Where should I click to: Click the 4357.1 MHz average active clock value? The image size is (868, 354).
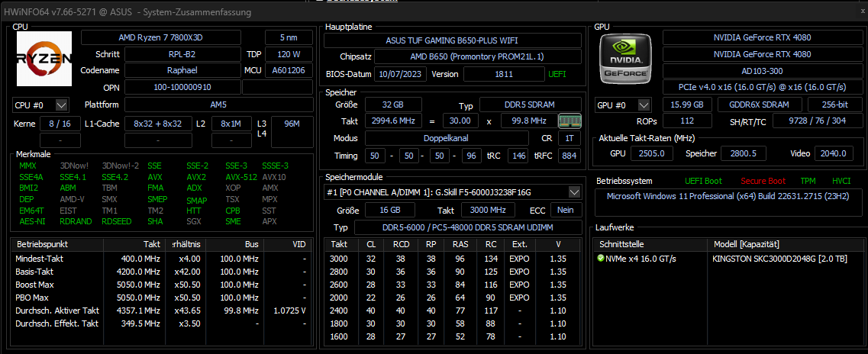coord(139,311)
